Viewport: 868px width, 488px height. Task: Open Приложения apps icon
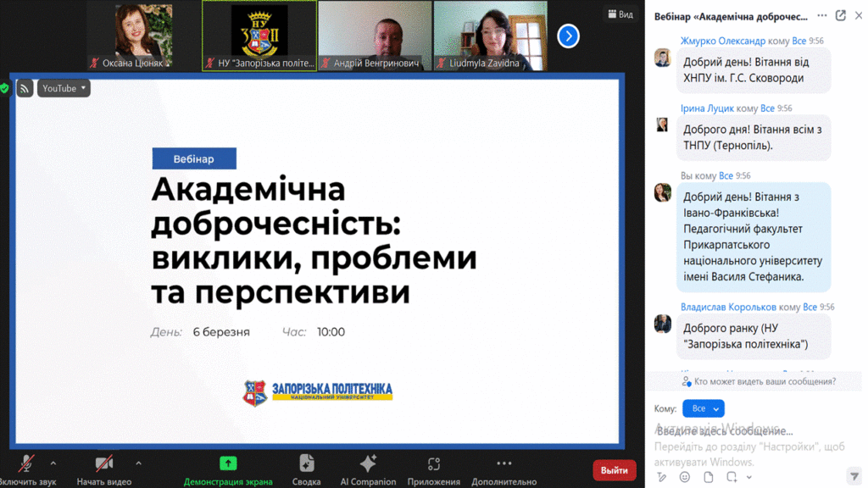(x=434, y=463)
